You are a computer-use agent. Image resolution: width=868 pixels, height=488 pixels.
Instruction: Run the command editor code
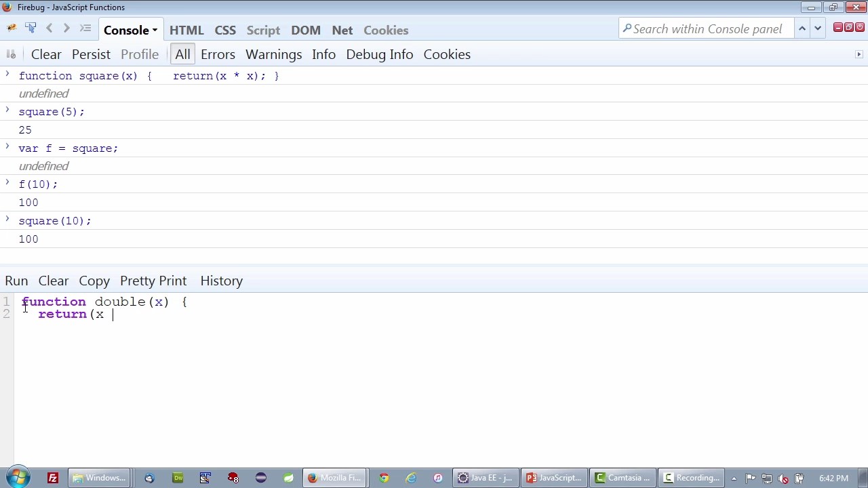pyautogui.click(x=16, y=281)
